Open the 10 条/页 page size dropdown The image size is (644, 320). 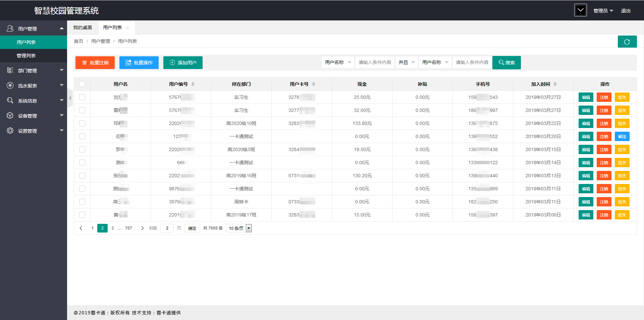click(x=239, y=228)
